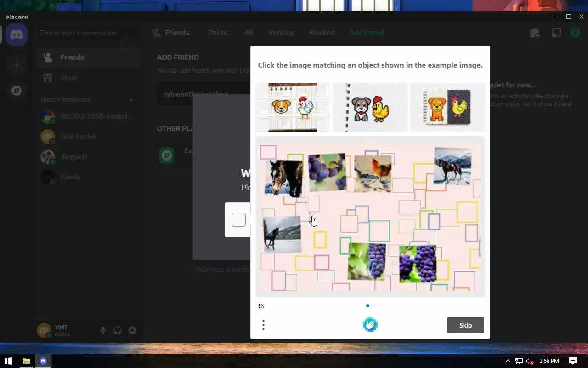The image size is (588, 368).
Task: Click the Friends header label
Action: [177, 33]
